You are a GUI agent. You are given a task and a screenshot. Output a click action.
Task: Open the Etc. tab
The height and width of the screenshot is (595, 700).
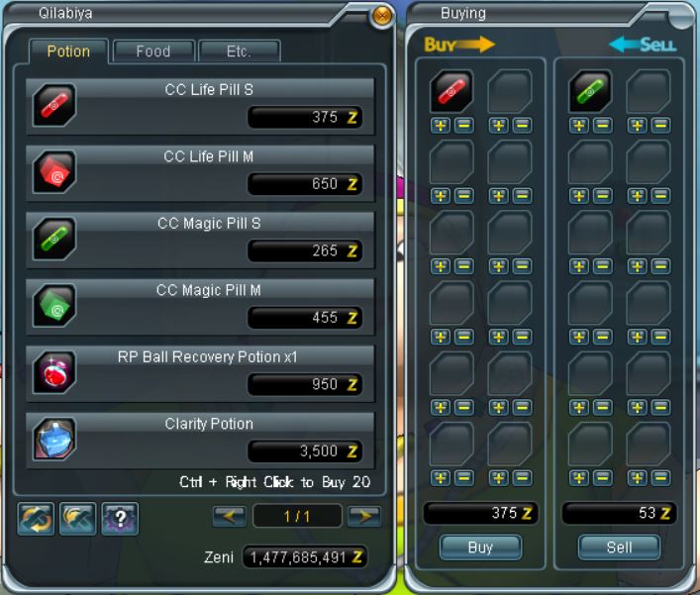pyautogui.click(x=239, y=51)
